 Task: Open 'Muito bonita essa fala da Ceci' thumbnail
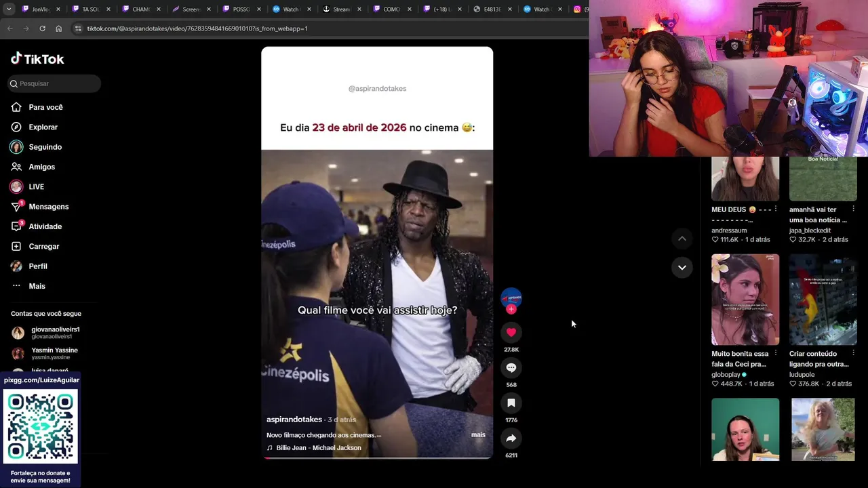(x=745, y=300)
